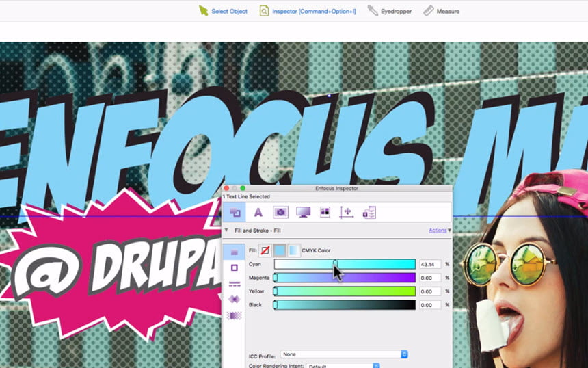Click the Measure ruler icon
Screen dimensions: 588x368
pos(428,11)
